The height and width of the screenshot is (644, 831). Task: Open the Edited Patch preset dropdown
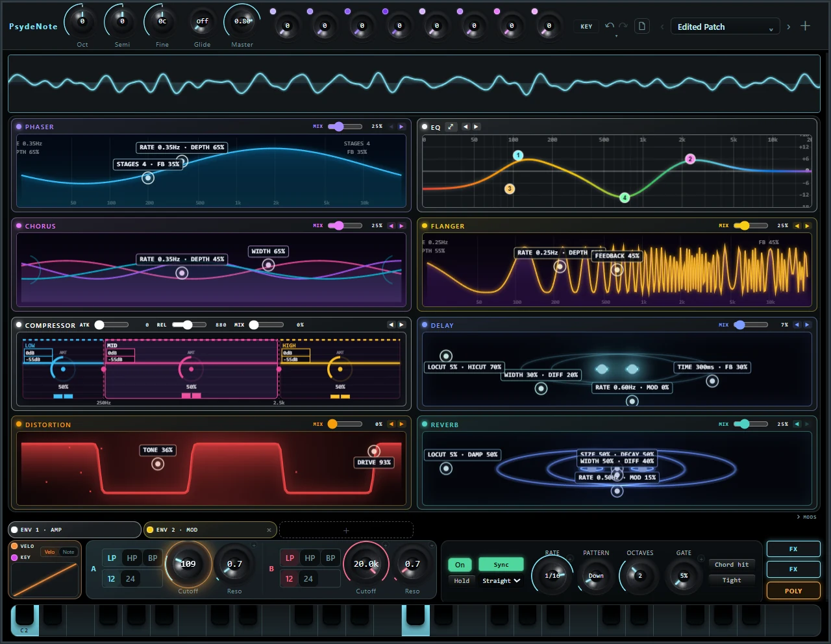click(x=725, y=27)
